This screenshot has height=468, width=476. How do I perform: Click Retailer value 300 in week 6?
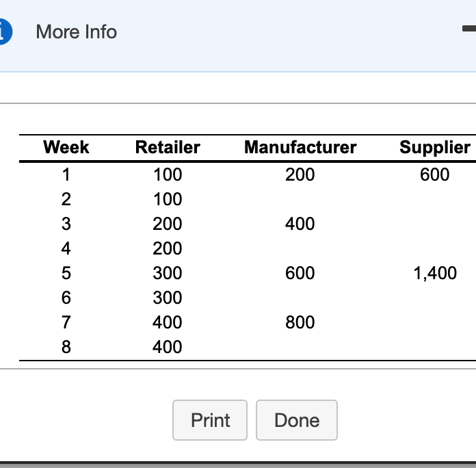click(168, 298)
